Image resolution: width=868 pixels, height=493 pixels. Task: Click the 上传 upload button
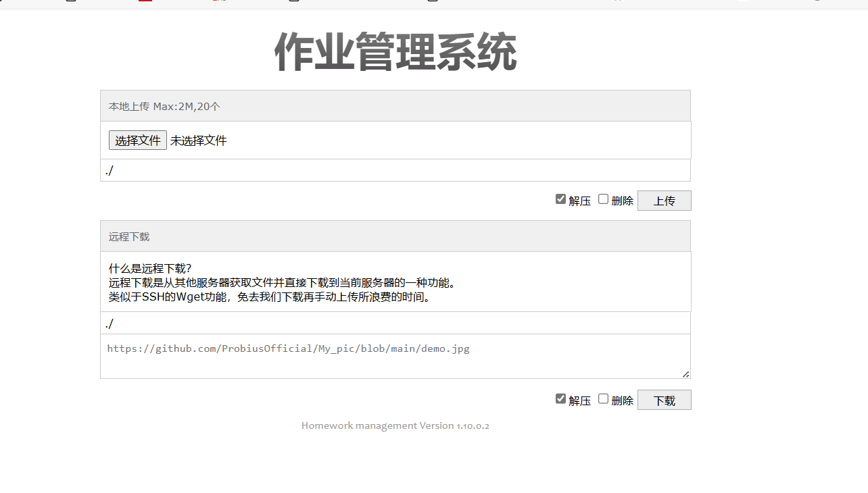pyautogui.click(x=664, y=201)
